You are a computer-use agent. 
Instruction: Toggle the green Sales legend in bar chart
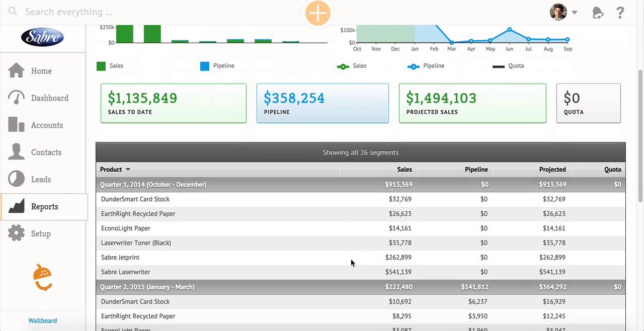(x=110, y=66)
